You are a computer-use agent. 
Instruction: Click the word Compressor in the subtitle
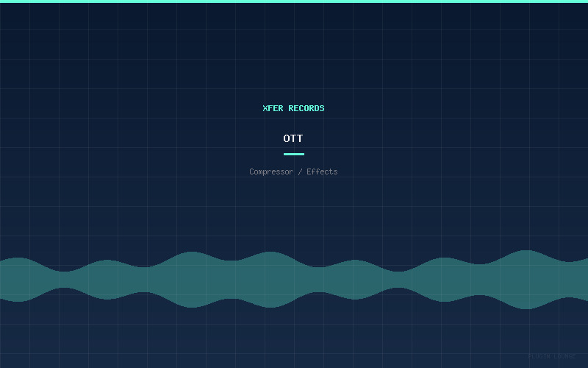pyautogui.click(x=270, y=172)
